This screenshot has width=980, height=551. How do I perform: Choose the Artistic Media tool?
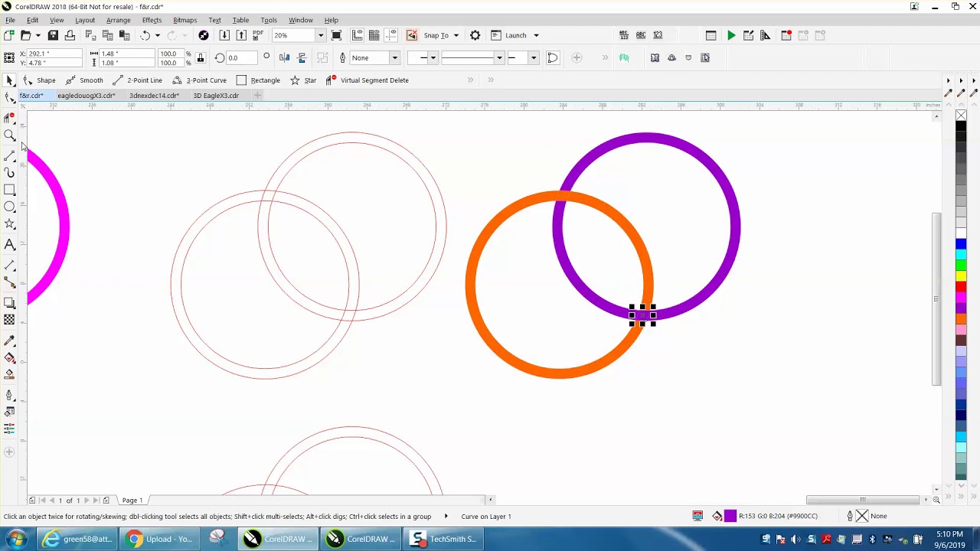click(9, 173)
